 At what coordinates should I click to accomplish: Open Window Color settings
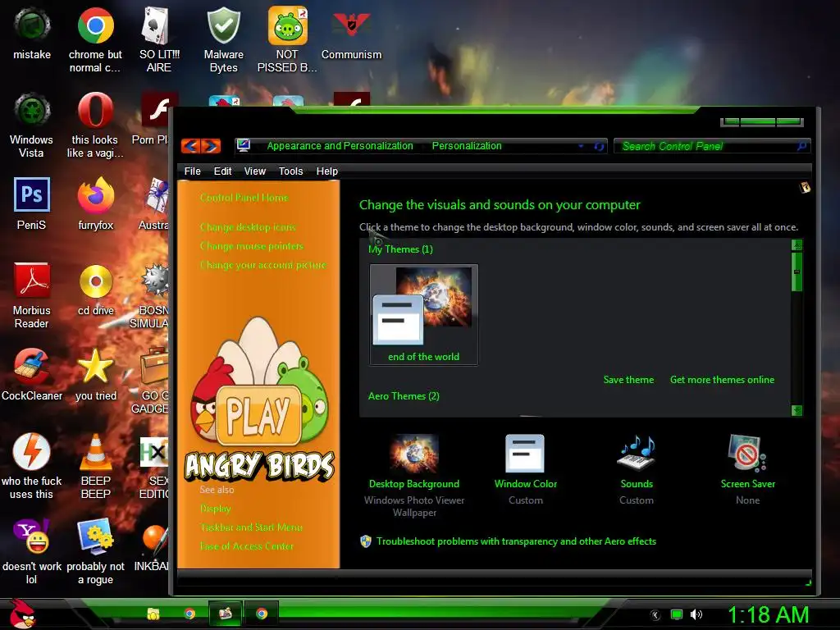tap(526, 469)
